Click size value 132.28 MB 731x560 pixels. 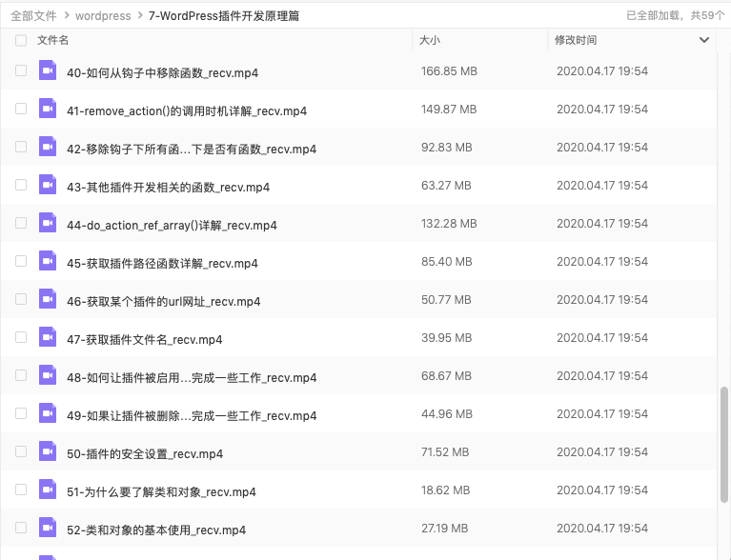click(x=449, y=224)
